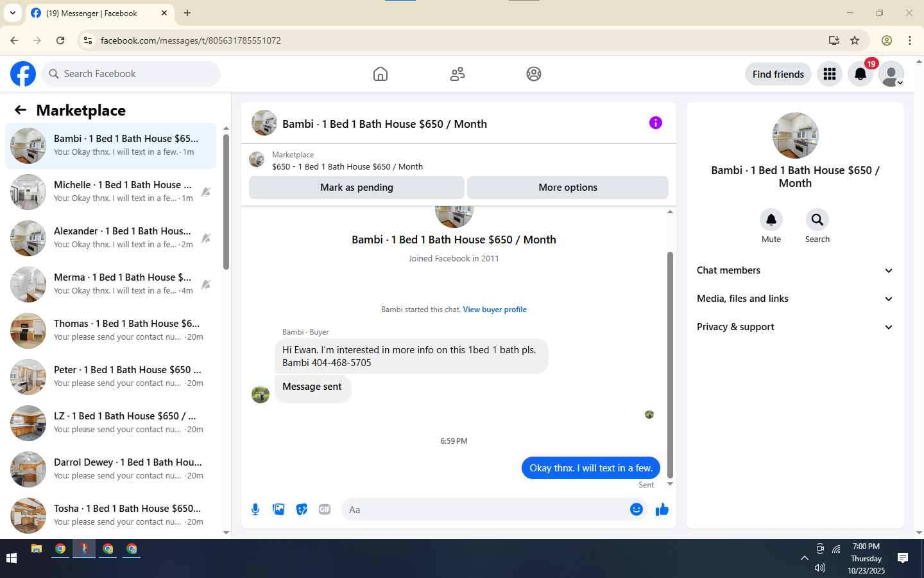Click the taskbar clock showing 7:00 PM
The height and width of the screenshot is (578, 924).
point(866,558)
